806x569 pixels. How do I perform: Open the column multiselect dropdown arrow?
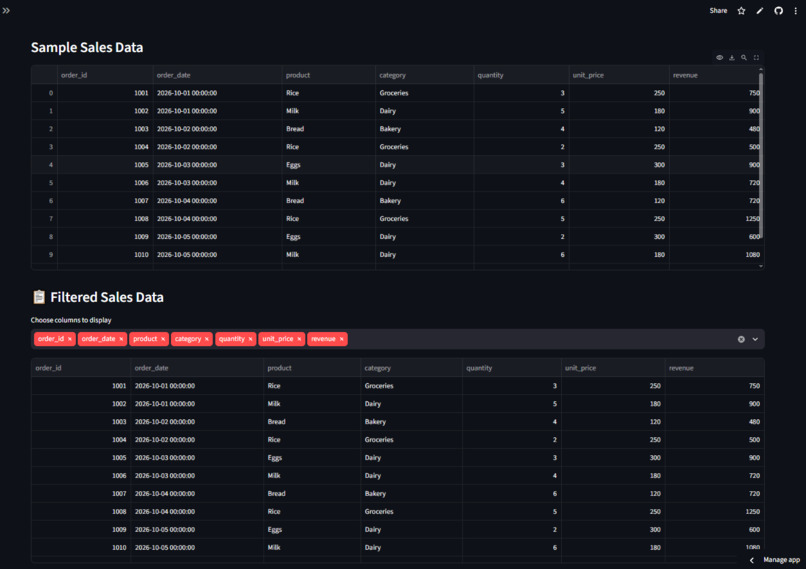(755, 339)
